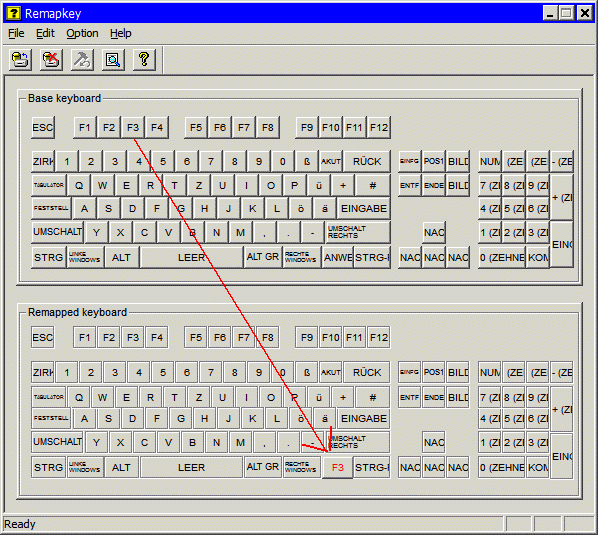Click the hammer Reset mapping toolbar icon
The width and height of the screenshot is (598, 535).
[x=82, y=60]
